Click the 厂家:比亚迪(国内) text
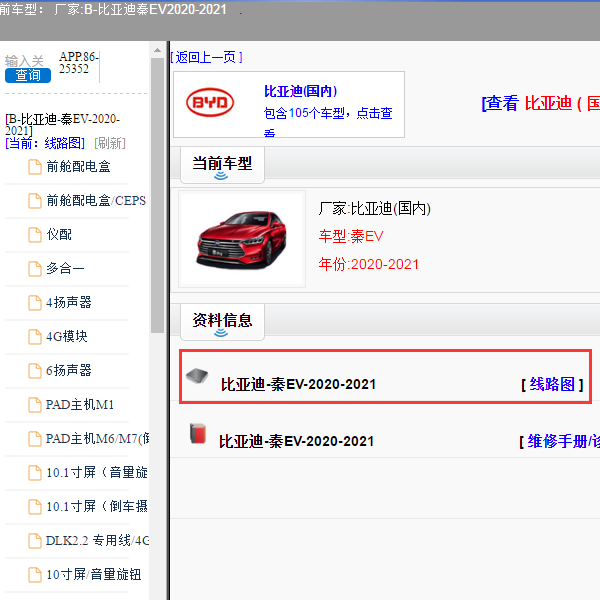This screenshot has width=600, height=600. (x=375, y=209)
